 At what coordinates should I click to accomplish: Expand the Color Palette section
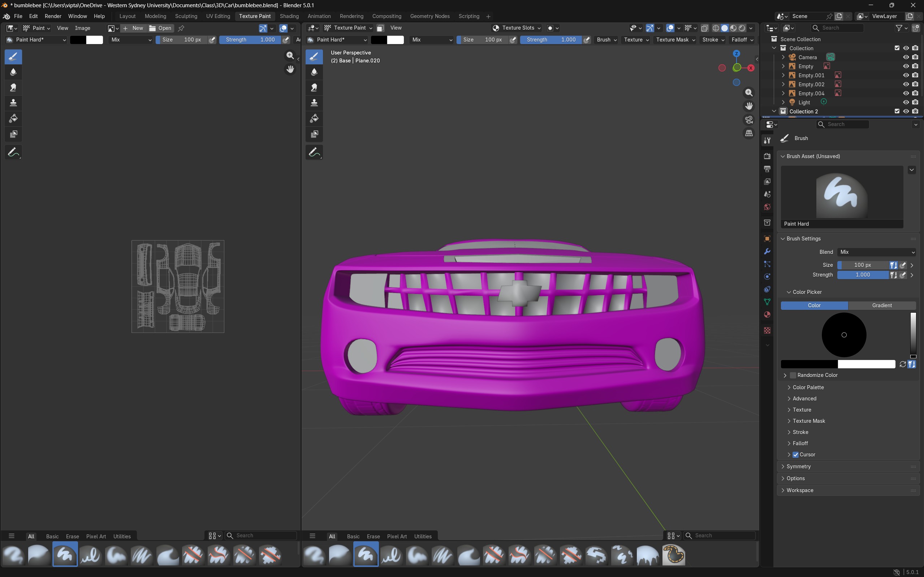pyautogui.click(x=808, y=387)
